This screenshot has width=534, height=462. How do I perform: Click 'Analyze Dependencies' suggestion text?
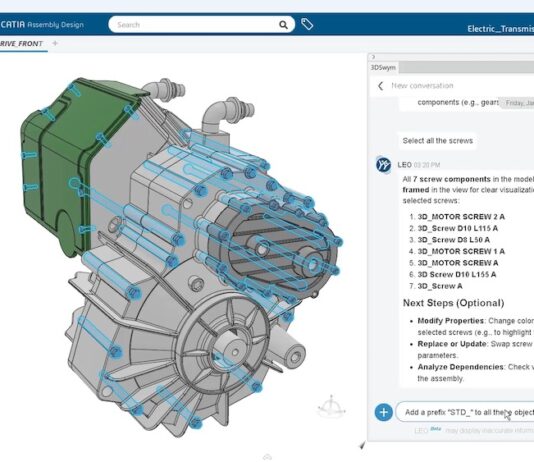point(460,367)
